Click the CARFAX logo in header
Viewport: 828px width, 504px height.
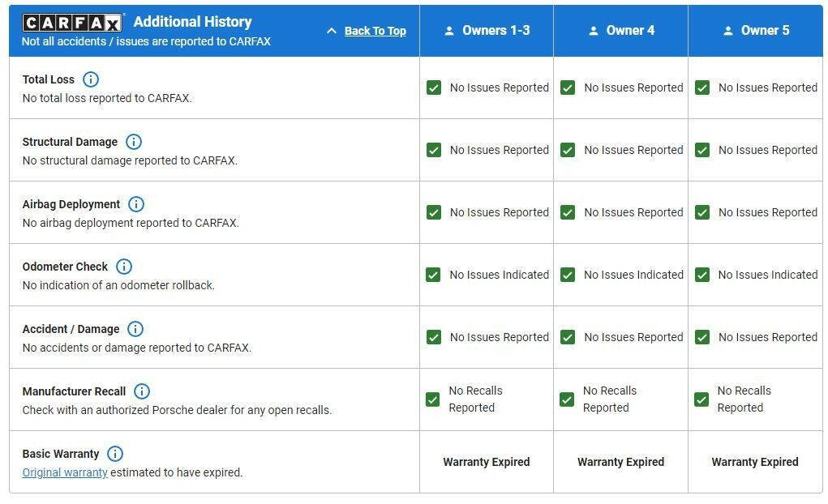point(72,22)
